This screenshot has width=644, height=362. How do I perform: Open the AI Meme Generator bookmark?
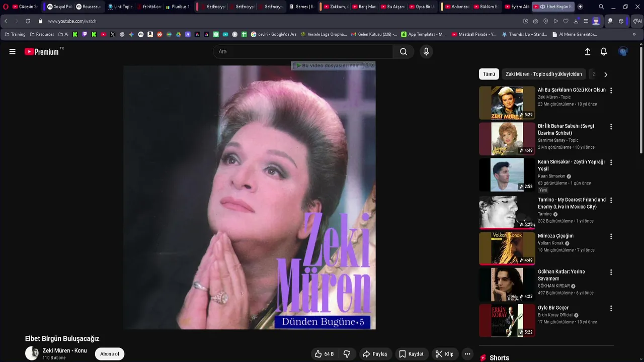coord(574,34)
